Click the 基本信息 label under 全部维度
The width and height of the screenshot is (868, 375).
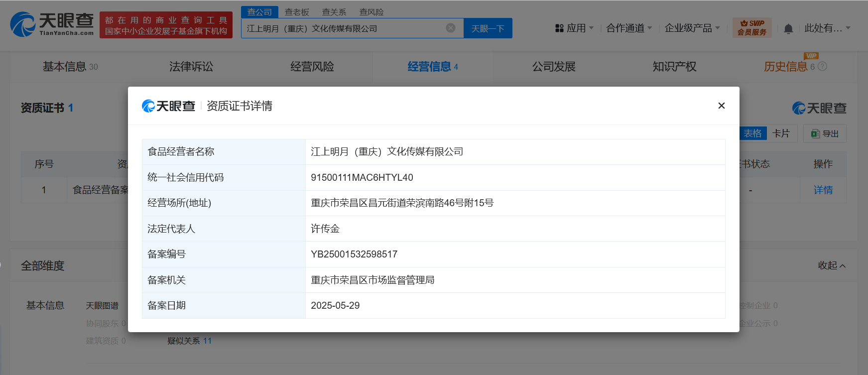click(45, 305)
